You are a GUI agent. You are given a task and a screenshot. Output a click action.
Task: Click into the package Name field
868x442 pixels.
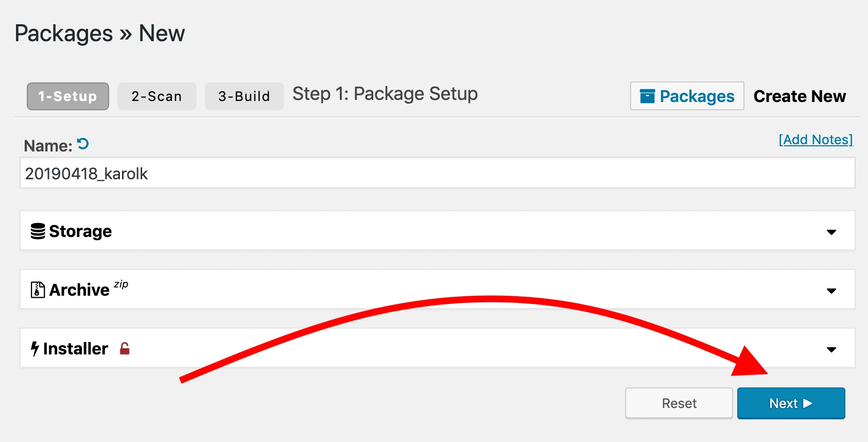pyautogui.click(x=437, y=174)
